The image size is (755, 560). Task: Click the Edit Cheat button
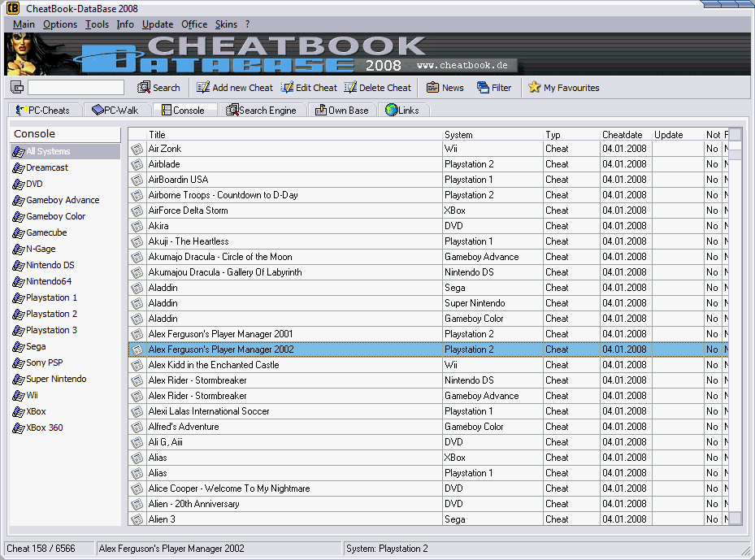tap(309, 88)
